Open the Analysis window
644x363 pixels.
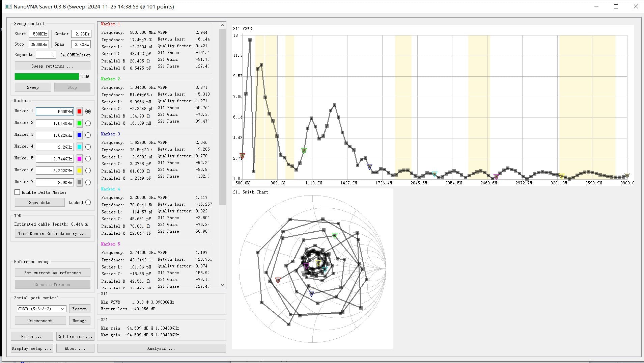(x=162, y=348)
